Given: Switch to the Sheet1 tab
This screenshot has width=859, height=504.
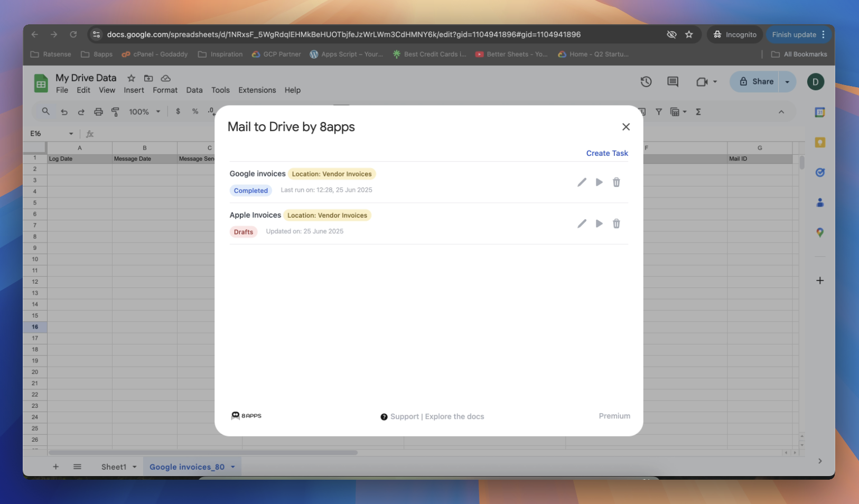Looking at the screenshot, I should tap(114, 467).
